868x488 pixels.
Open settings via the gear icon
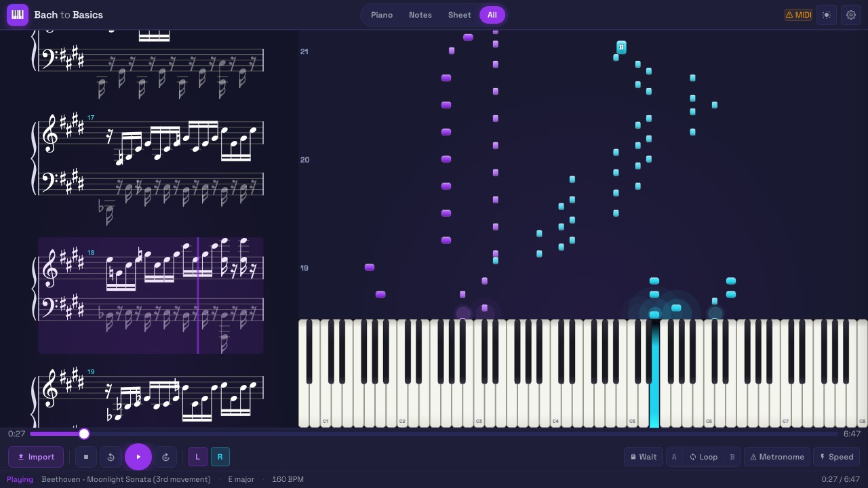(x=851, y=15)
